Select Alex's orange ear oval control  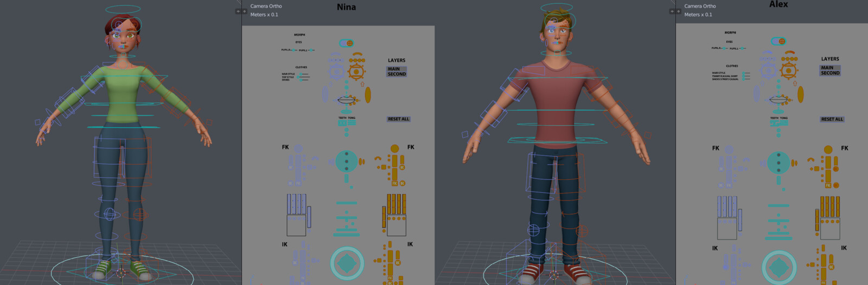(800, 94)
